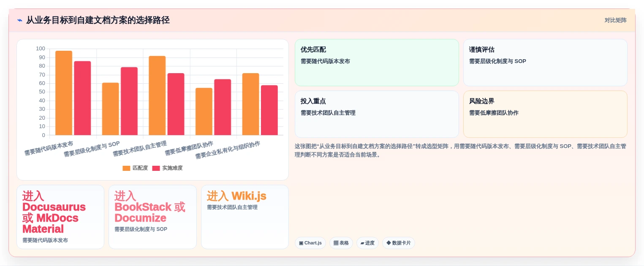Viewport: 644px width, 266px height.
Task: Click the 实施难度 legend label text
Action: click(172, 168)
